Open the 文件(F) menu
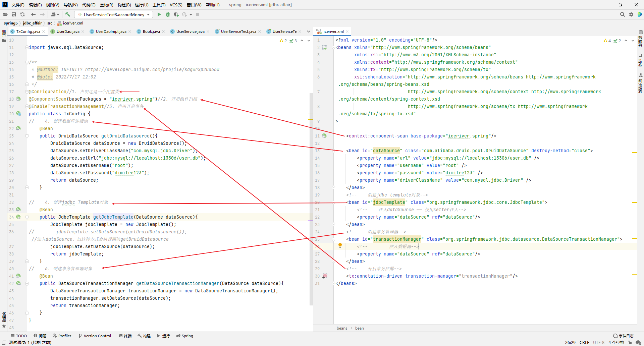The image size is (644, 346). 18,5
